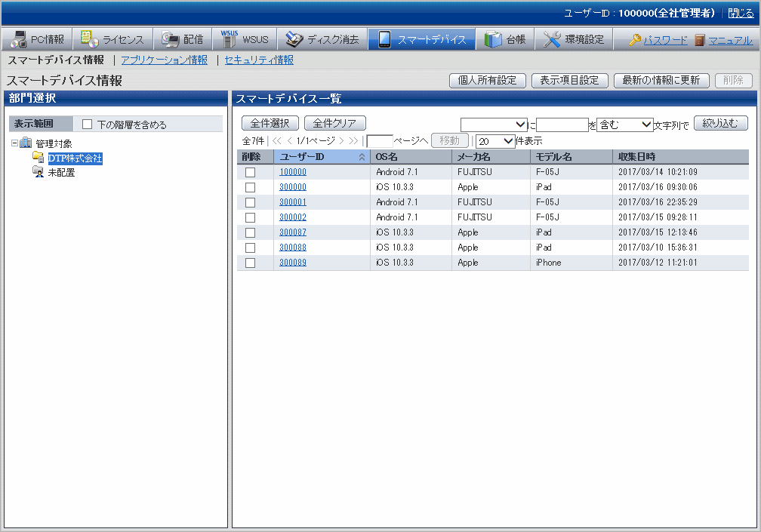Switch to アプリケーション情報 tab

[164, 60]
